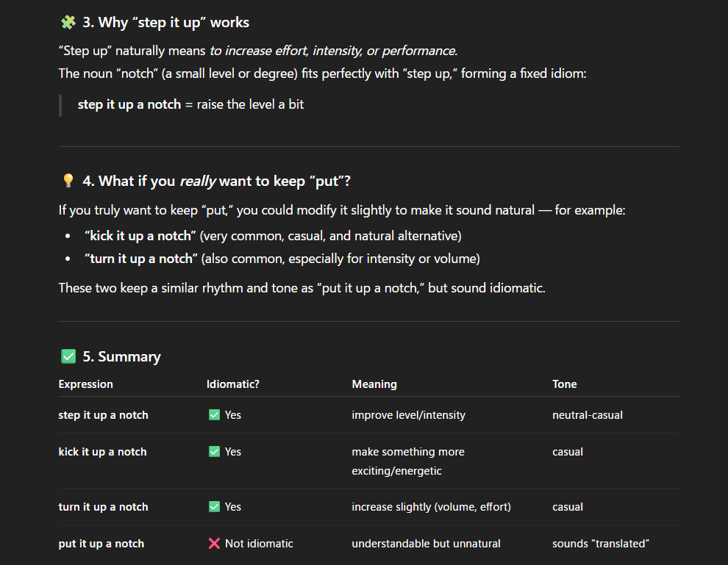The image size is (728, 565).
Task: Click the "5. Summary" heading text
Action: coord(121,357)
